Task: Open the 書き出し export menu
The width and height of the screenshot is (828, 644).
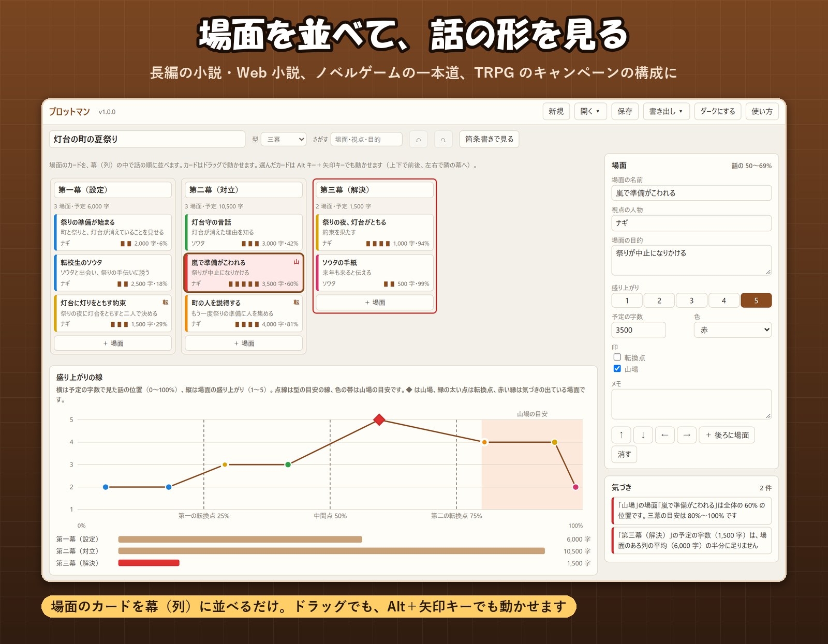Action: pyautogui.click(x=666, y=111)
